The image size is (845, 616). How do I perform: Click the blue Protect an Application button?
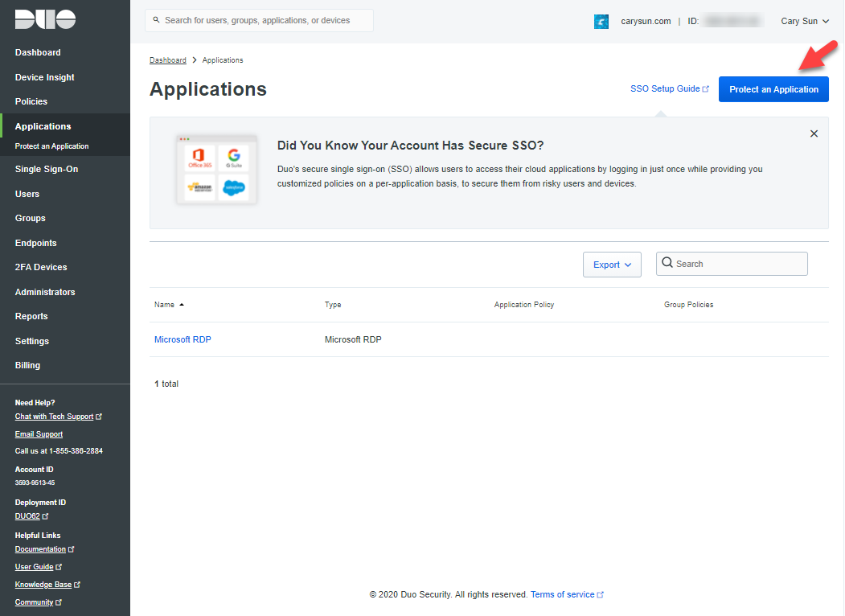[774, 89]
